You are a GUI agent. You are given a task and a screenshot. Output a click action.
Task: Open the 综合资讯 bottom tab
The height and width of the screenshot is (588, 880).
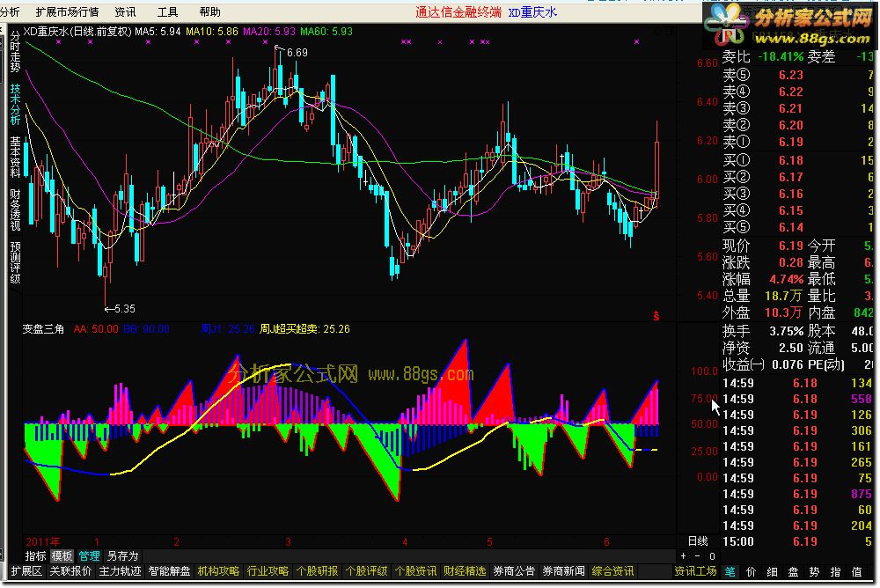tap(612, 571)
